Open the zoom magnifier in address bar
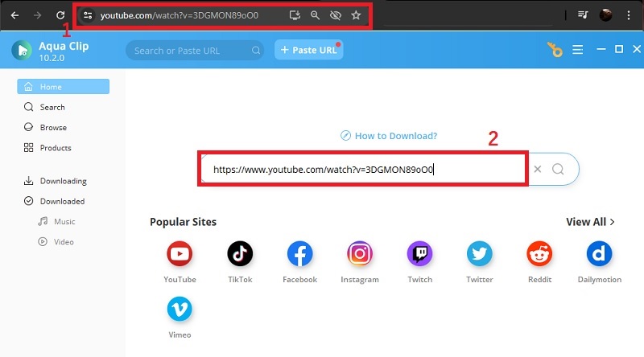This screenshot has width=644, height=357. (x=315, y=15)
